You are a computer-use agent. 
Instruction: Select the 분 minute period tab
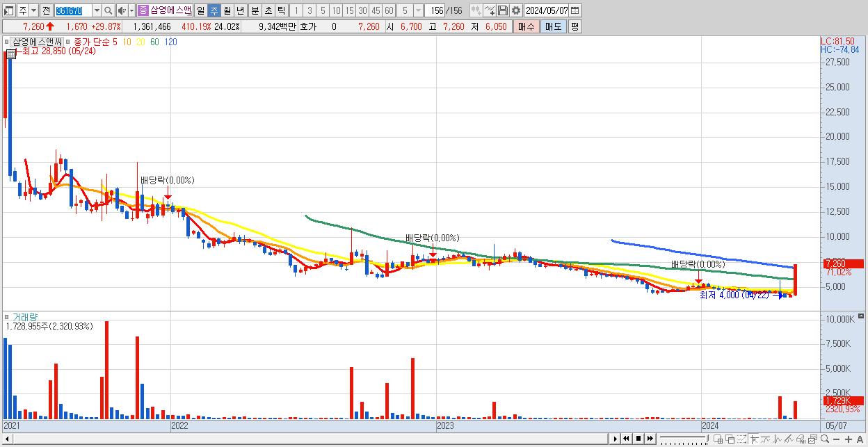[255, 10]
